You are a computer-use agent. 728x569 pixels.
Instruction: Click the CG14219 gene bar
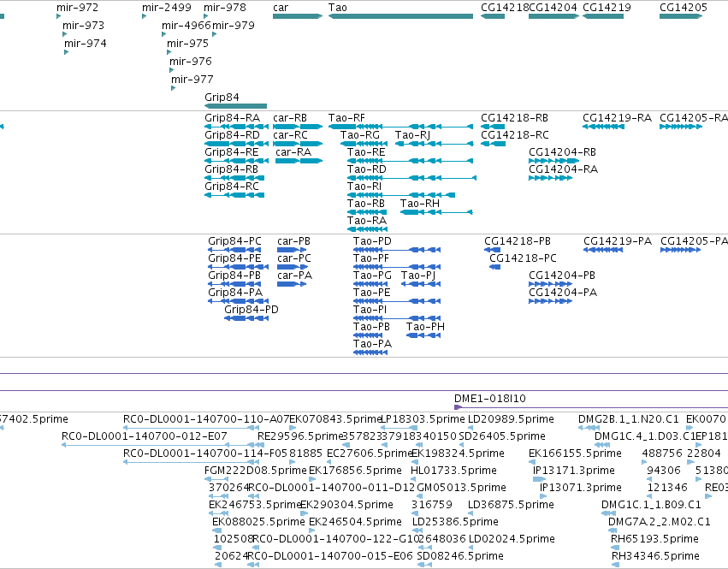pos(603,16)
